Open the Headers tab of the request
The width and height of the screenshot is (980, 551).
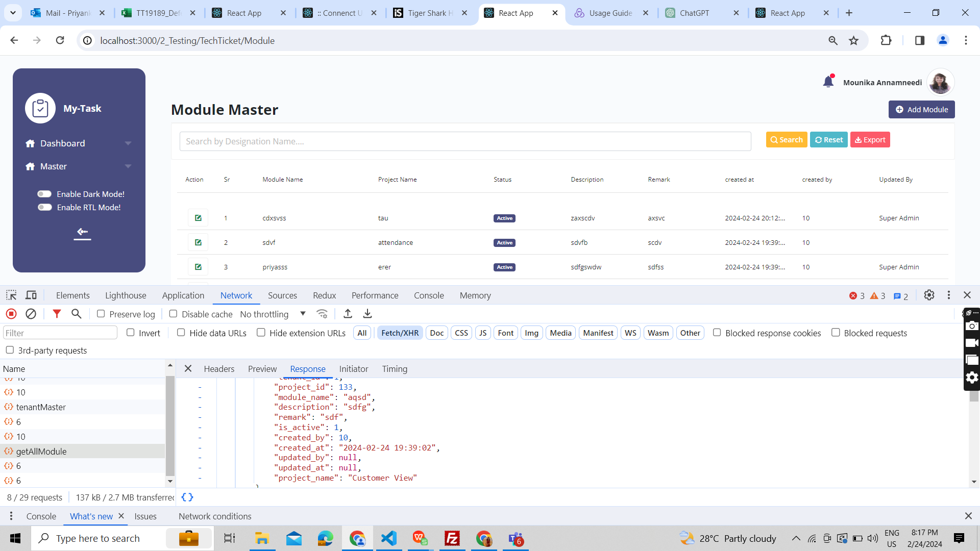click(x=219, y=368)
